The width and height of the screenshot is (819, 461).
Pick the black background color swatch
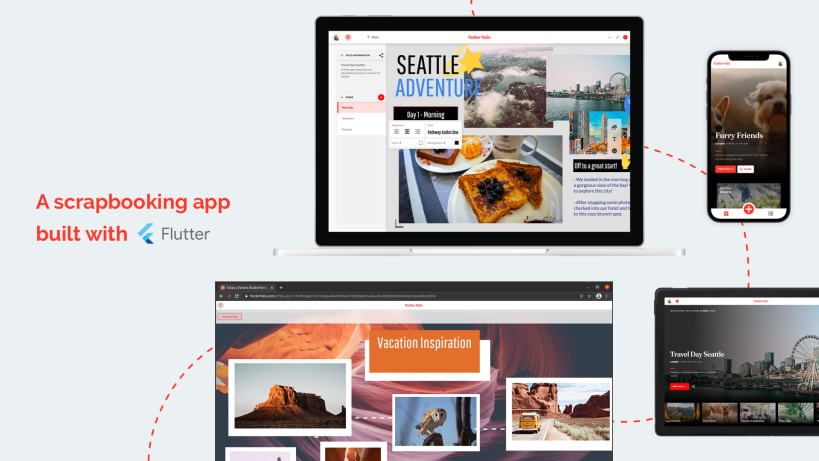point(457,143)
